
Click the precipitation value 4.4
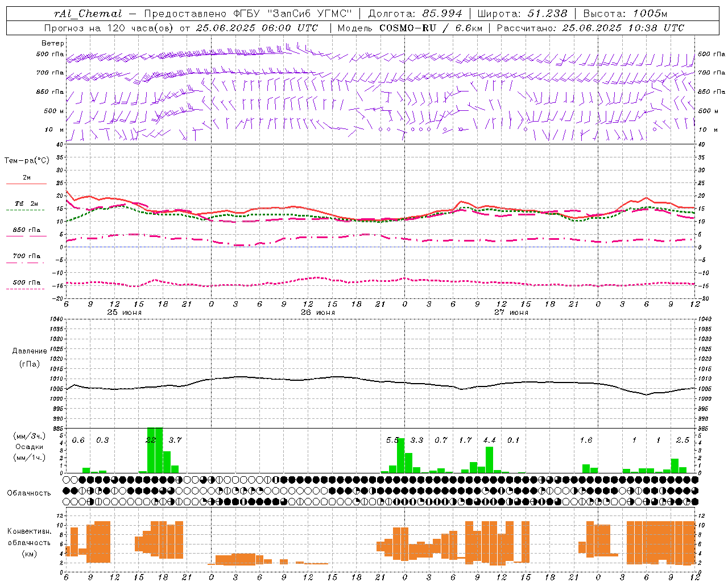[x=489, y=440]
